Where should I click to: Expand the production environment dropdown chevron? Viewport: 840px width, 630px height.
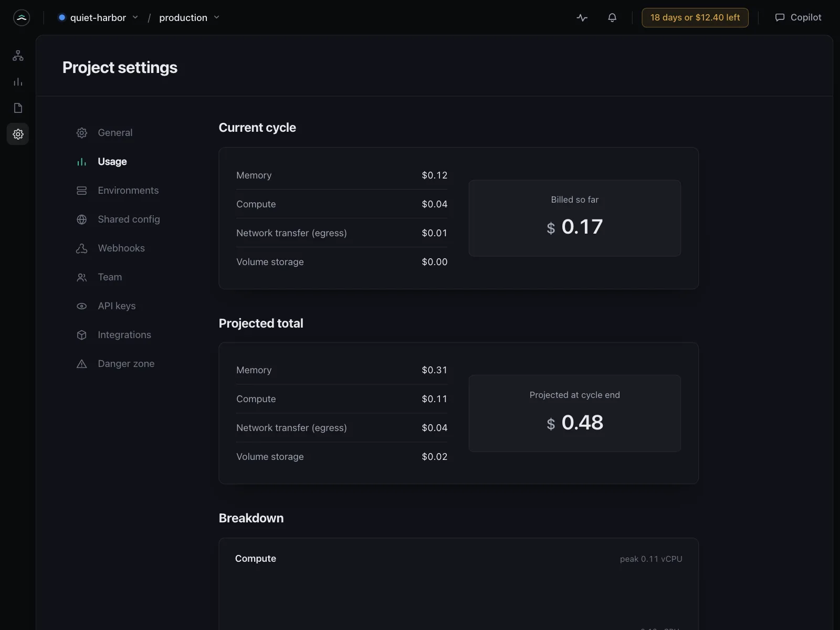(x=216, y=17)
